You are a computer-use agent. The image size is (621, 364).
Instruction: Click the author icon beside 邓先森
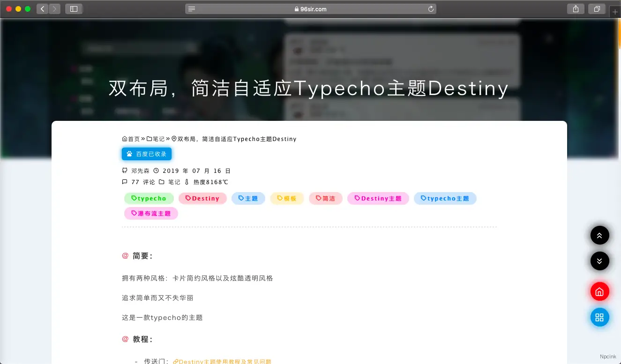click(124, 171)
